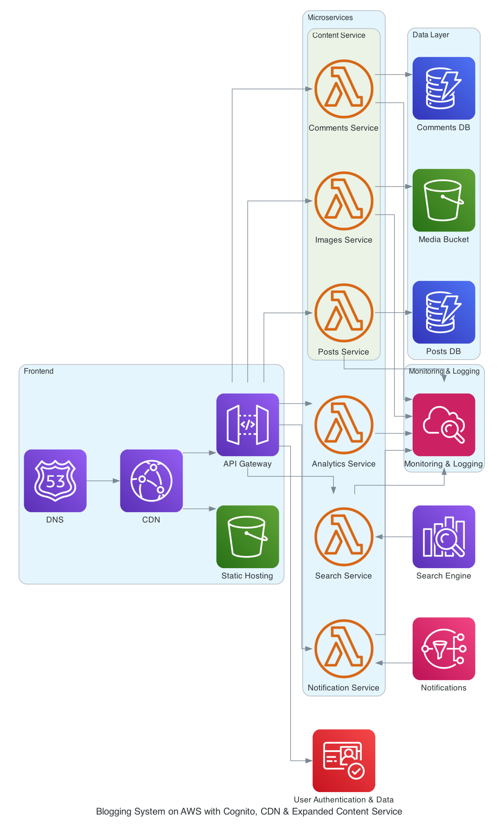Click the 'Notifications' text label
The height and width of the screenshot is (829, 504).
(444, 688)
